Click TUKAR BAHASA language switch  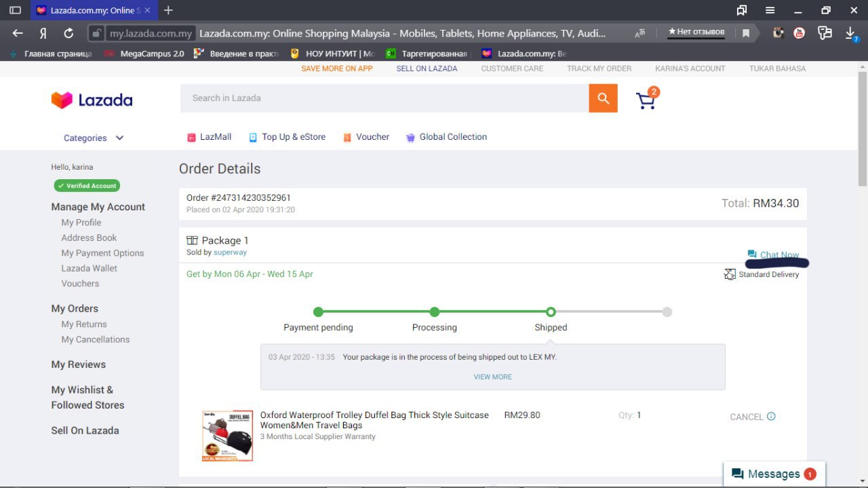point(777,69)
